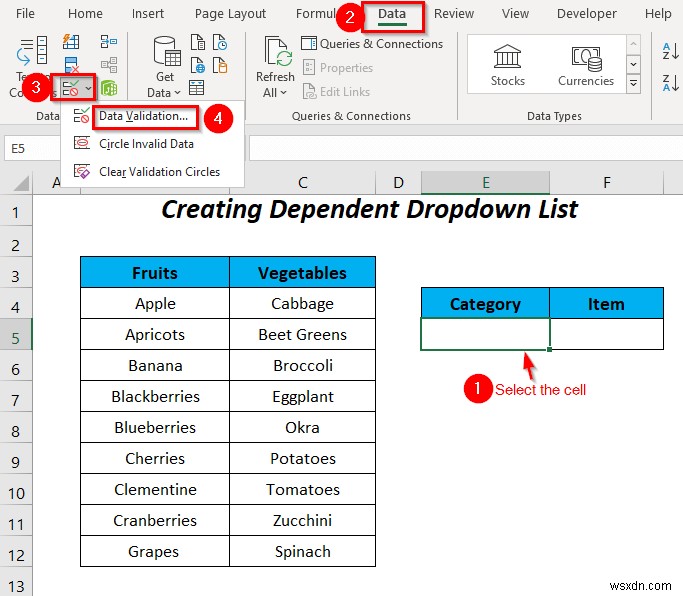The image size is (683, 596).
Task: Open the Developer tab
Action: coord(587,14)
